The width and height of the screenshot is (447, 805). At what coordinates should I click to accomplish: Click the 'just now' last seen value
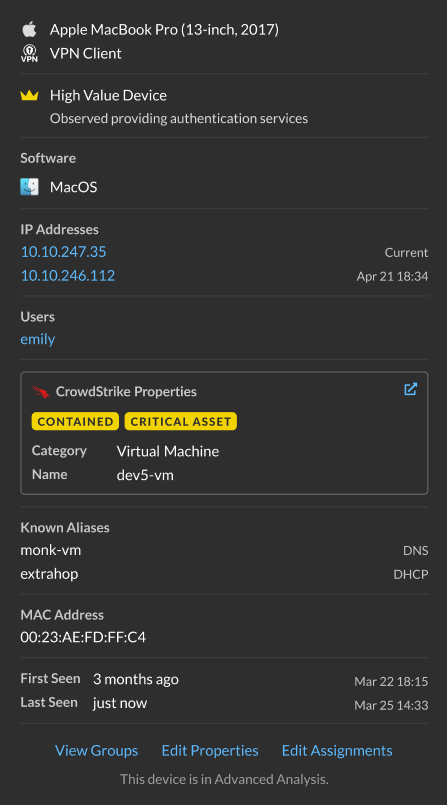pos(120,703)
